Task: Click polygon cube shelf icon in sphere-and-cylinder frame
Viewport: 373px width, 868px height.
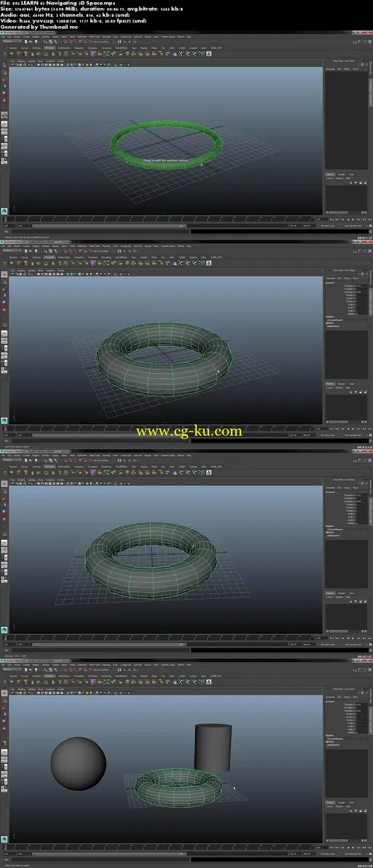Action: [18, 682]
